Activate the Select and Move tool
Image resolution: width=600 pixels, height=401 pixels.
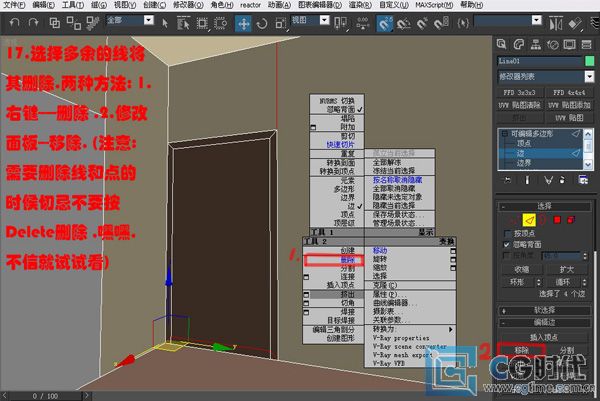pos(243,24)
